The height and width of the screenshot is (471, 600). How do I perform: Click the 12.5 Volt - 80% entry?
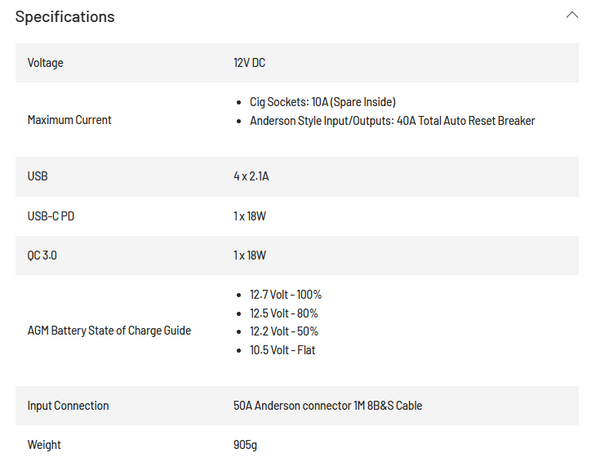284,313
